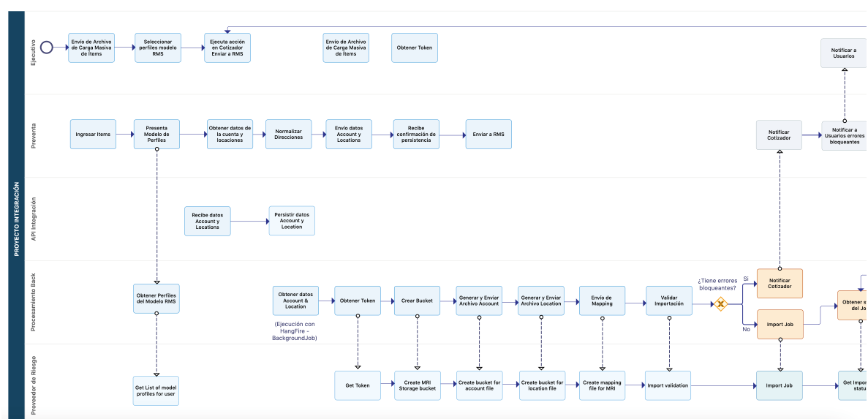Select the Obtener Perfiles del Modelo RMS node

click(156, 298)
